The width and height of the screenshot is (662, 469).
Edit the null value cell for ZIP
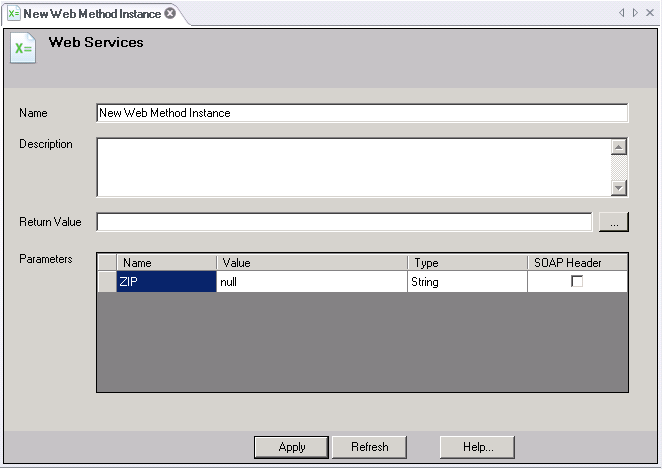click(312, 282)
